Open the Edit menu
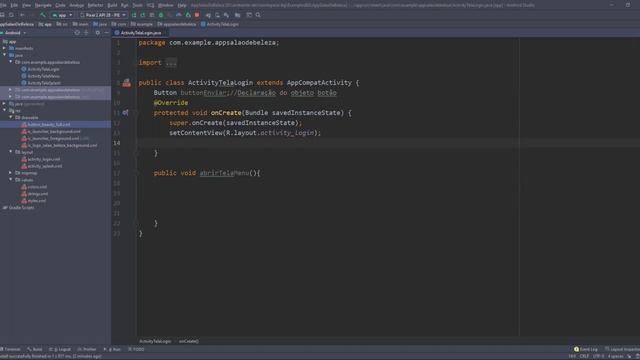Screen dimensions: 640x360 (14, 5)
